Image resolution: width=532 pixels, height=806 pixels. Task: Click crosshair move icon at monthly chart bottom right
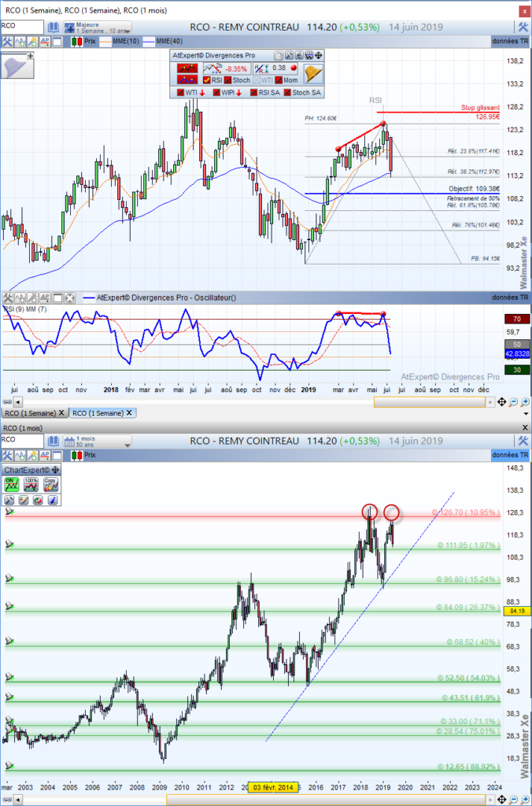pyautogui.click(x=502, y=800)
